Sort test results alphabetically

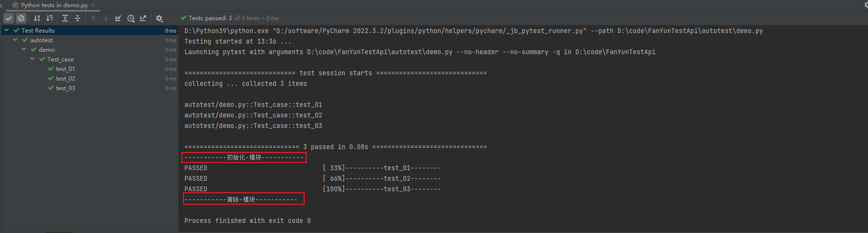[x=37, y=18]
